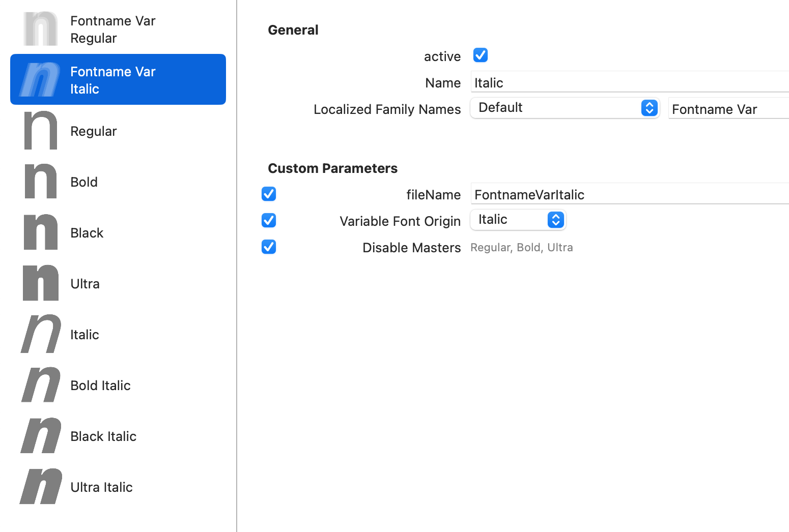Click the Bold instance 'n' icon

coord(41,181)
